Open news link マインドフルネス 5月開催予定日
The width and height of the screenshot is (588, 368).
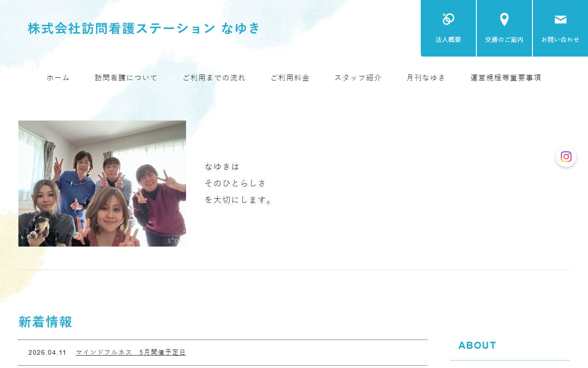pos(131,352)
